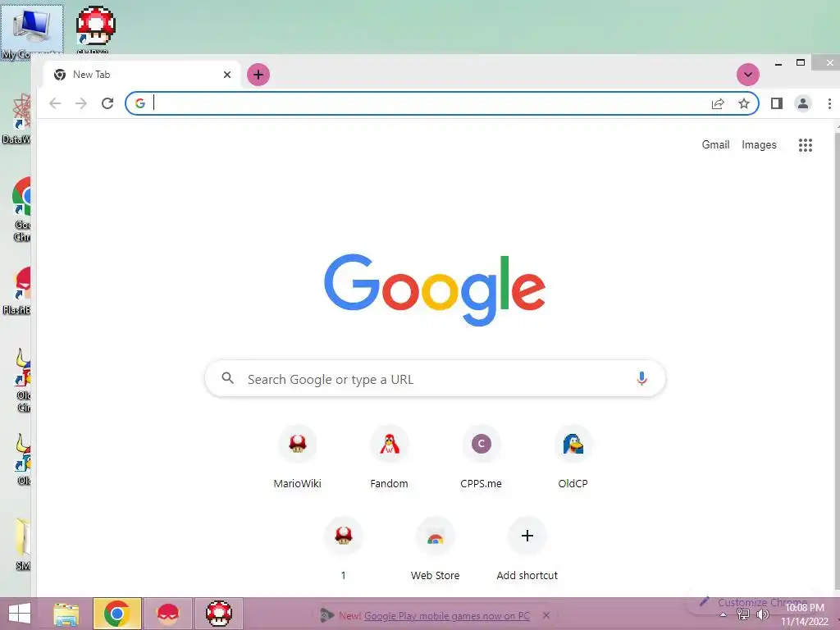Image resolution: width=840 pixels, height=630 pixels.
Task: Click the Google logo
Action: pyautogui.click(x=435, y=290)
